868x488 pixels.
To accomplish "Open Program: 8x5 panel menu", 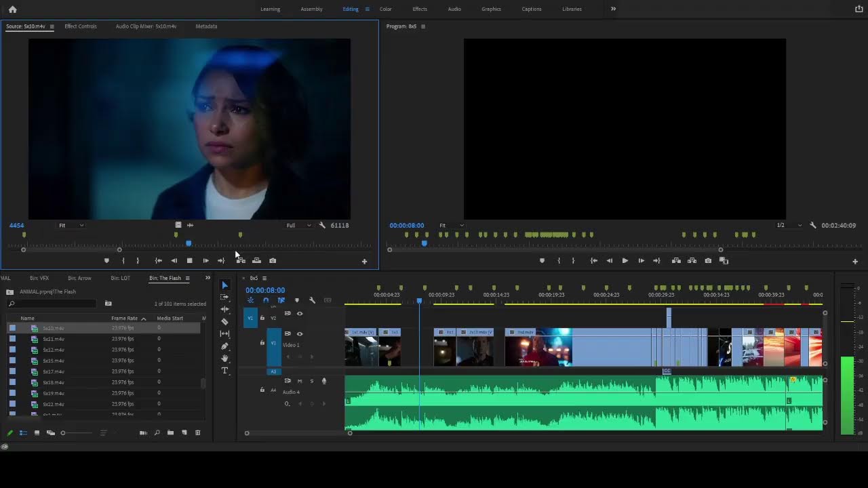I will click(423, 26).
